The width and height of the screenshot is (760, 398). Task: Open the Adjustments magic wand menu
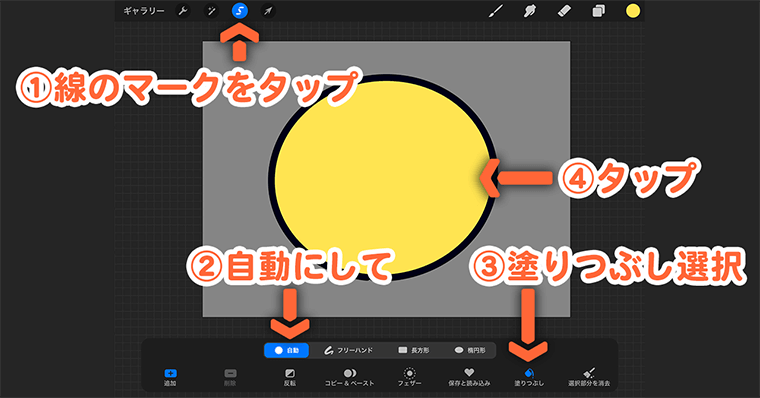(211, 11)
